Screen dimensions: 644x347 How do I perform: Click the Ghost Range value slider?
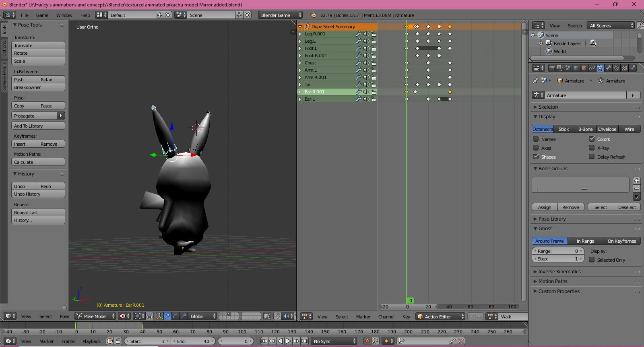557,251
